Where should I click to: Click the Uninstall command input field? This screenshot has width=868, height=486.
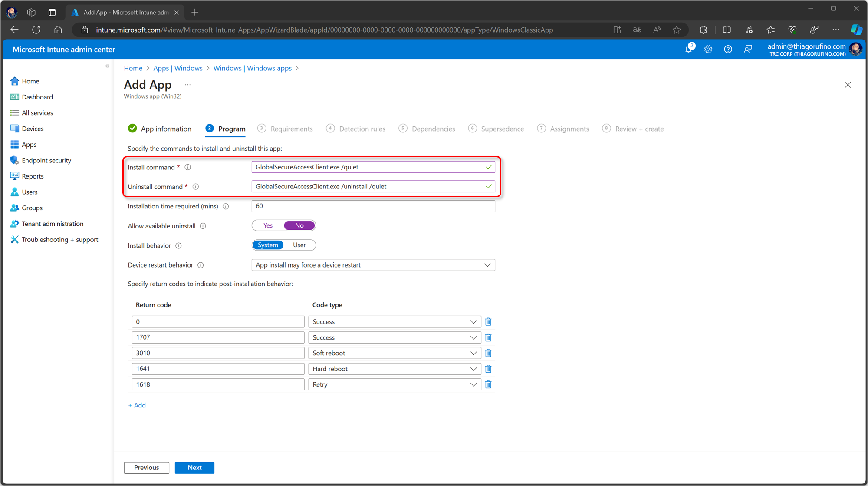point(373,187)
